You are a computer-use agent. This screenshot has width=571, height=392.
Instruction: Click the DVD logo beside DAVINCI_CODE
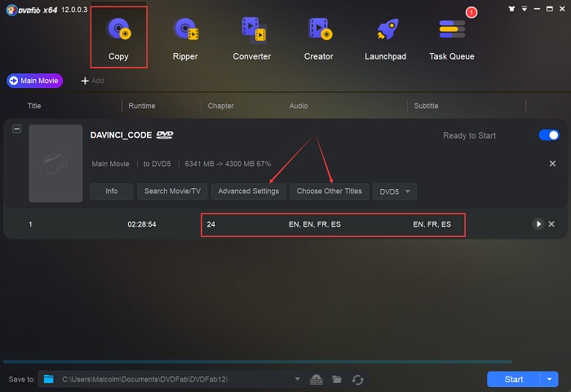coord(165,135)
